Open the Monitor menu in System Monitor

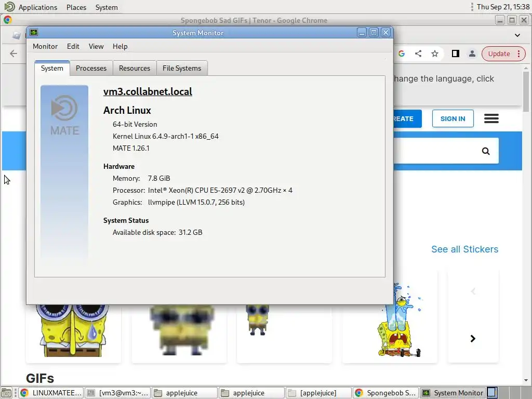coord(45,46)
